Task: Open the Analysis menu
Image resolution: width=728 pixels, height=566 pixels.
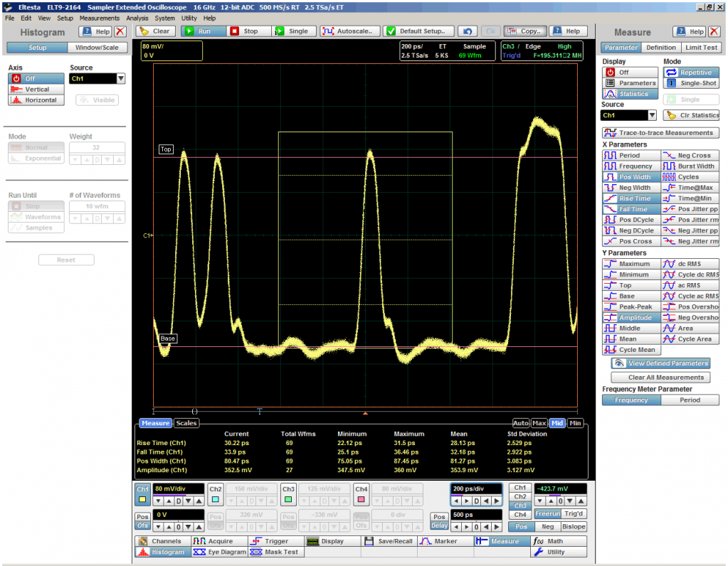Action: pyautogui.click(x=137, y=18)
